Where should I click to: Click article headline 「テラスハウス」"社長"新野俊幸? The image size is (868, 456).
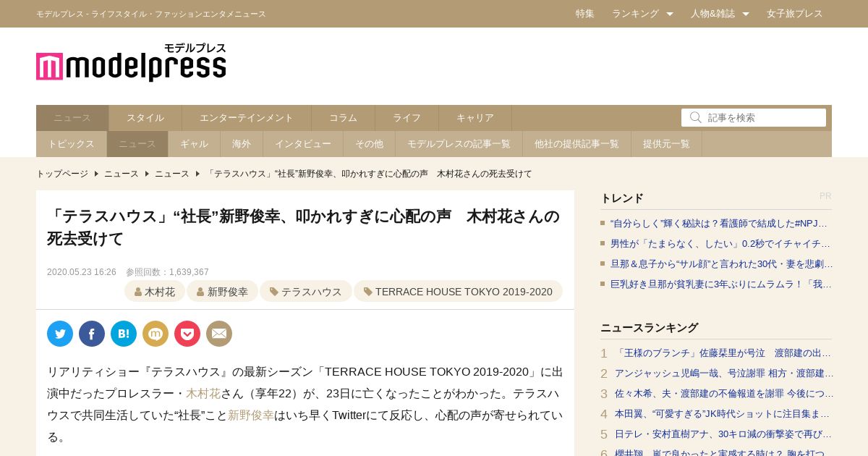tap(304, 227)
